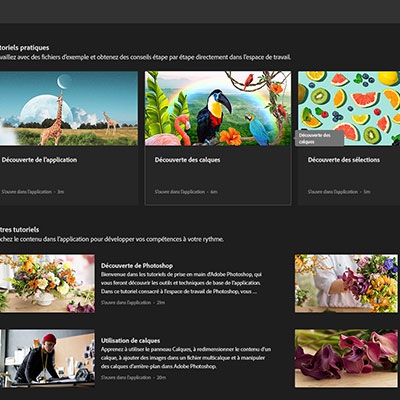Open the florist arranging bouquet thumbnail

(346, 284)
